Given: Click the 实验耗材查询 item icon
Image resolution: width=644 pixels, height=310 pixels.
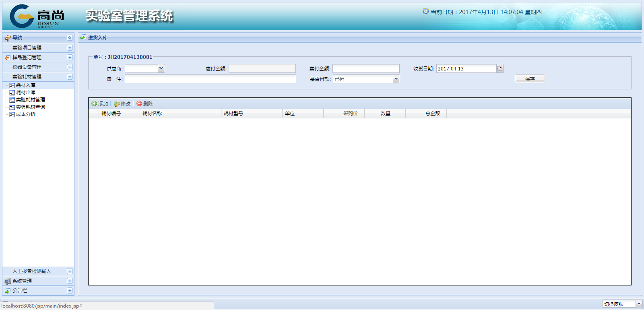Looking at the screenshot, I should [x=12, y=107].
